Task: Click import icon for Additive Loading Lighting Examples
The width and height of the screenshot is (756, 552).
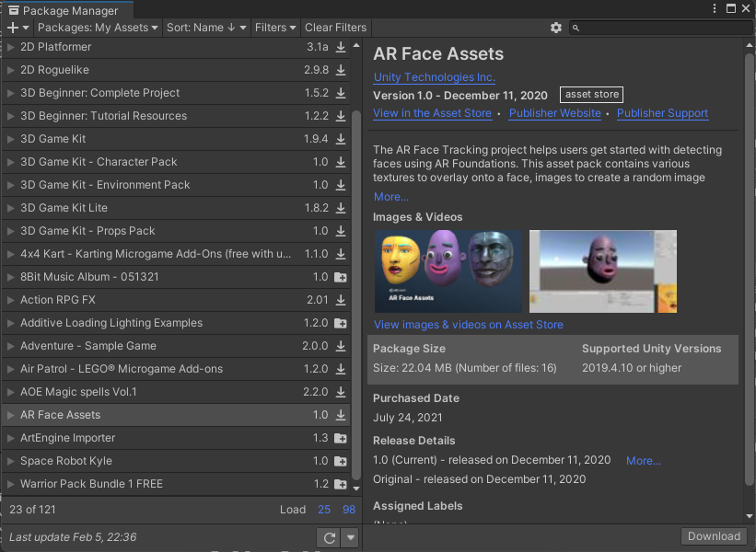Action: tap(341, 323)
